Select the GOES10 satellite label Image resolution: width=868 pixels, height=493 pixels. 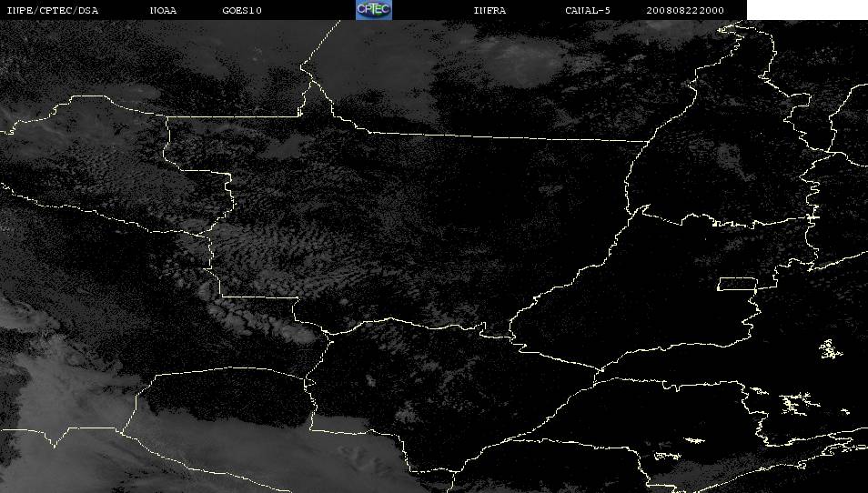pos(242,11)
